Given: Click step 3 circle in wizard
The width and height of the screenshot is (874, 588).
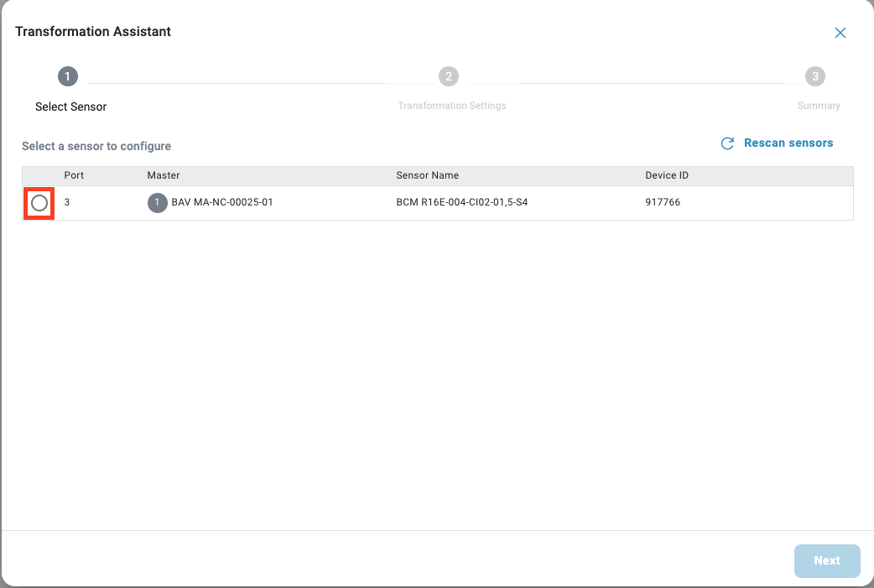Looking at the screenshot, I should point(814,76).
